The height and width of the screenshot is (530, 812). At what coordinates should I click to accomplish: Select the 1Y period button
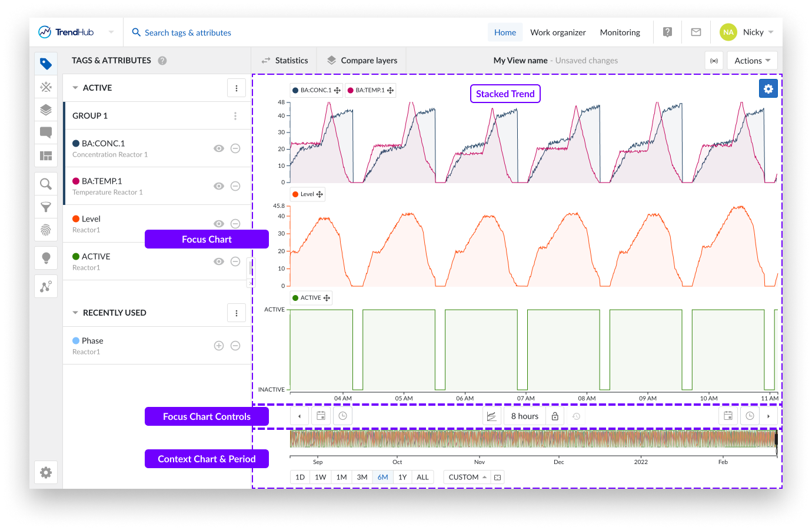pyautogui.click(x=402, y=477)
